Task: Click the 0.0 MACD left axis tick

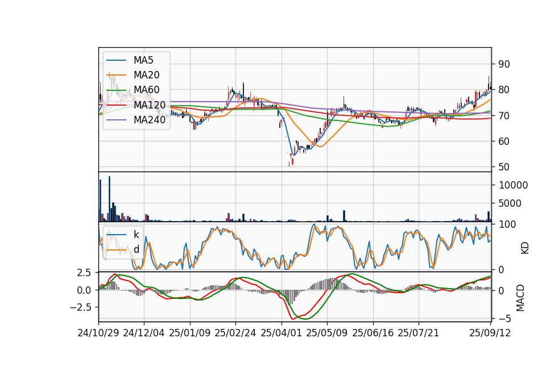Action: [84, 290]
